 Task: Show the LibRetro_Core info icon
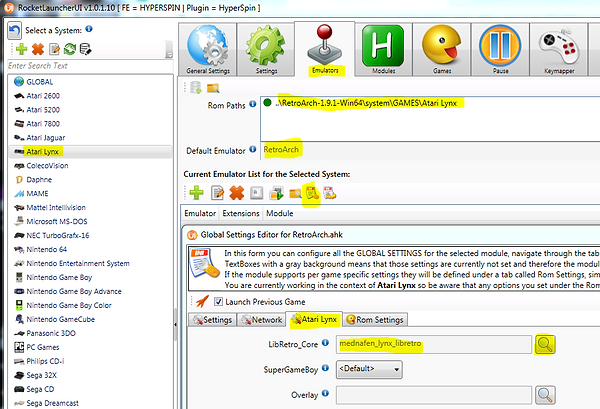pyautogui.click(x=325, y=342)
